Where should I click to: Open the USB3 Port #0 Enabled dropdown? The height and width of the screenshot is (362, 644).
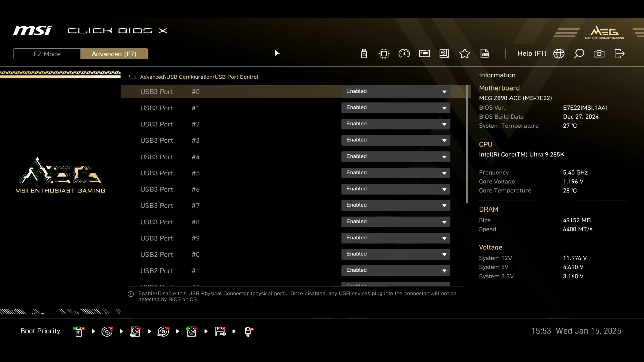click(396, 92)
